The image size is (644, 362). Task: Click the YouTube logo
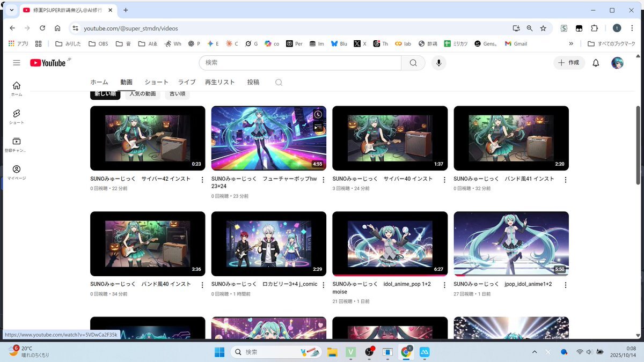click(x=48, y=63)
